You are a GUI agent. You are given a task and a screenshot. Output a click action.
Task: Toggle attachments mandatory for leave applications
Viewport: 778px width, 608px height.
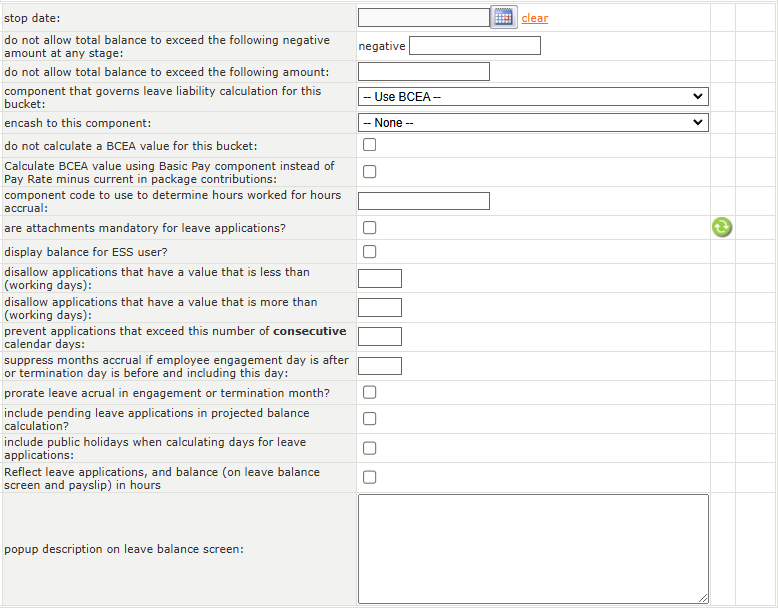[370, 228]
